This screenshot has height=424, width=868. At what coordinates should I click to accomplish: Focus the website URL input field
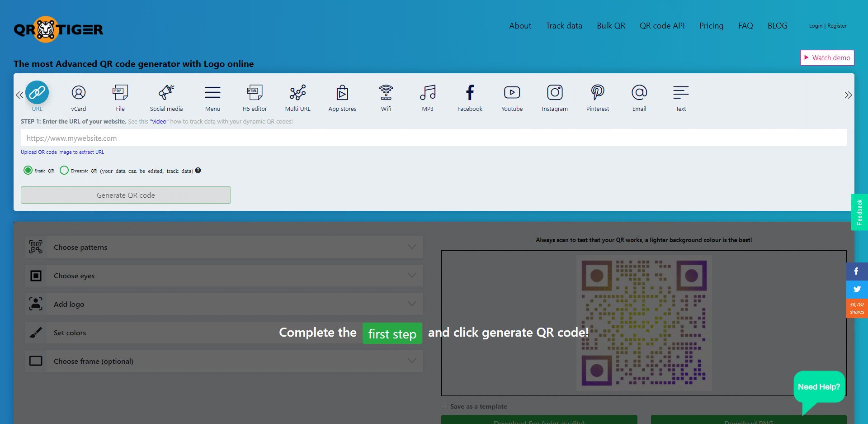434,138
